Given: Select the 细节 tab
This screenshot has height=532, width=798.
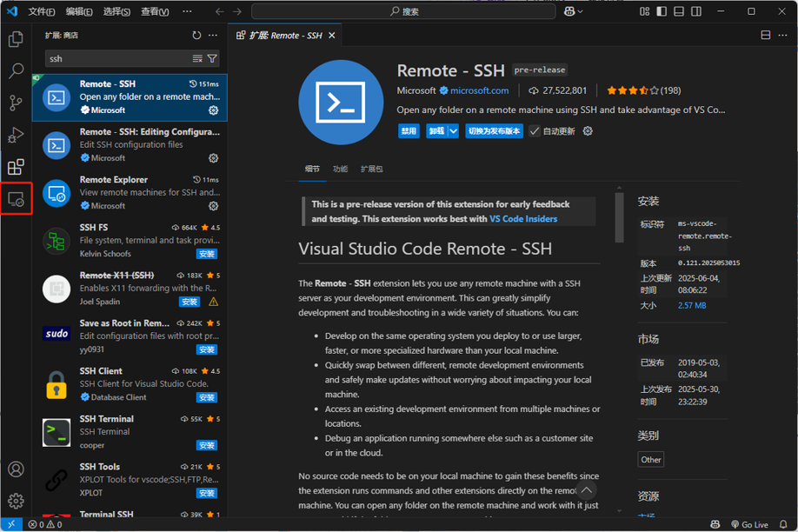Looking at the screenshot, I should click(x=312, y=169).
